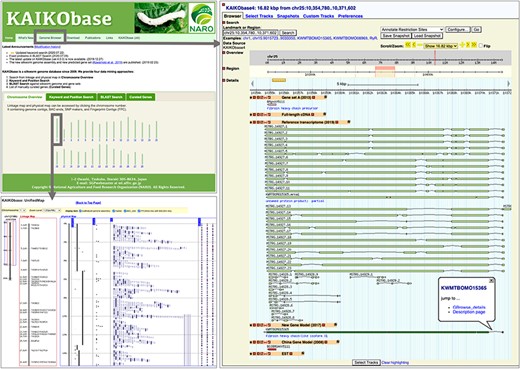Select the Browser tab

tap(232, 16)
